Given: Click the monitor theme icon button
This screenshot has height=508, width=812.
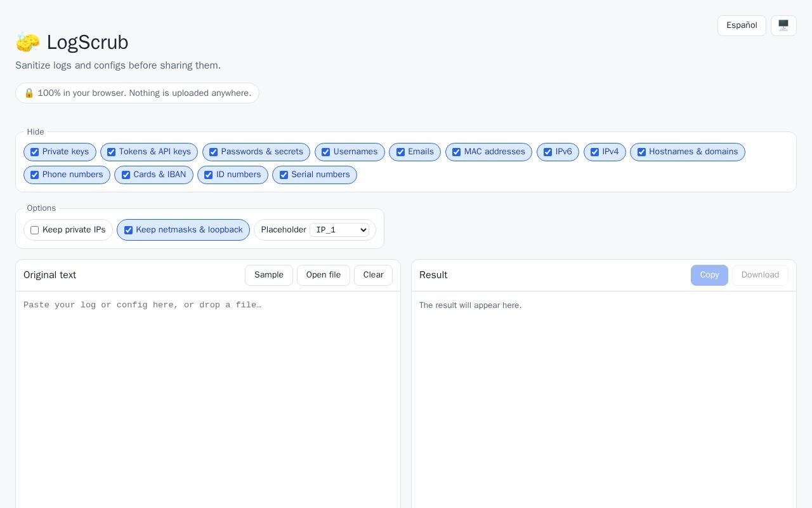Looking at the screenshot, I should 783,25.
